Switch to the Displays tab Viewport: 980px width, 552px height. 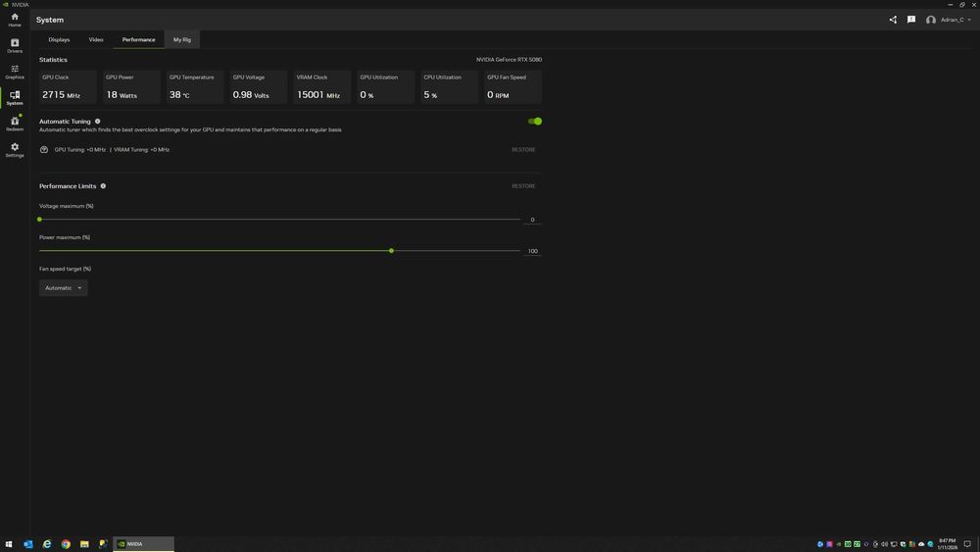[59, 39]
